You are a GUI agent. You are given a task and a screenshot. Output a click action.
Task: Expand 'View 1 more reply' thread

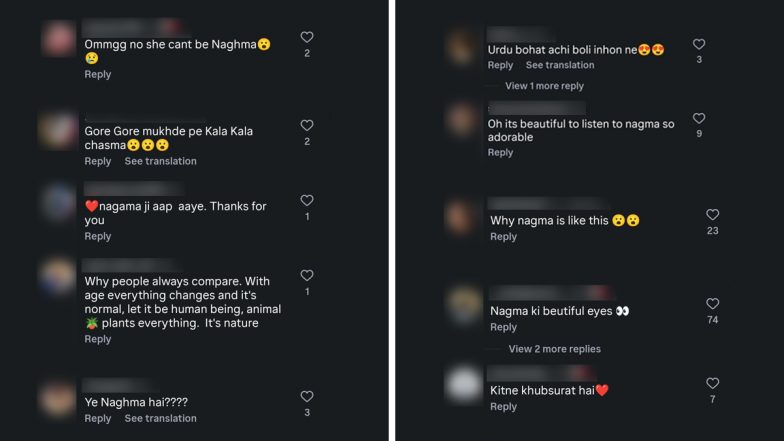pyautogui.click(x=544, y=86)
